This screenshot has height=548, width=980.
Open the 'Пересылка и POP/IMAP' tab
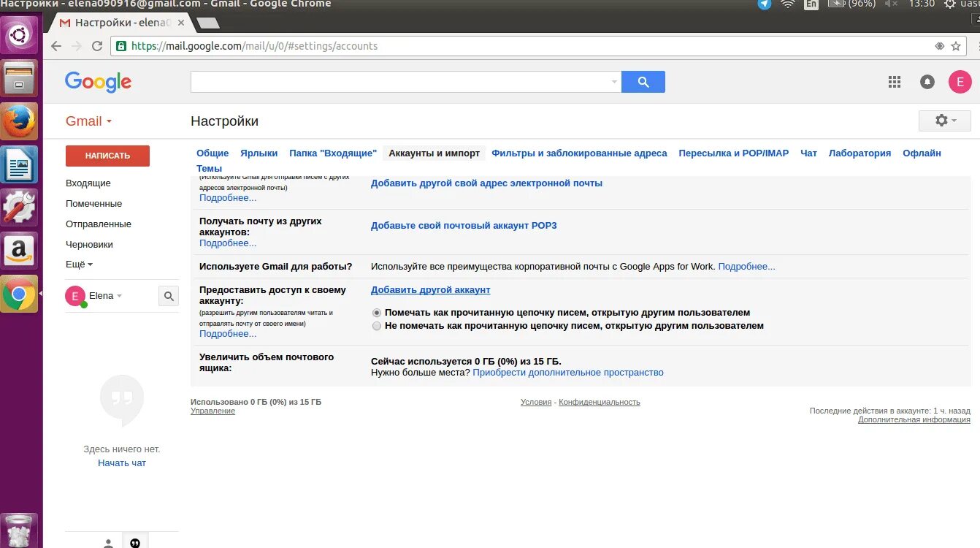click(734, 153)
